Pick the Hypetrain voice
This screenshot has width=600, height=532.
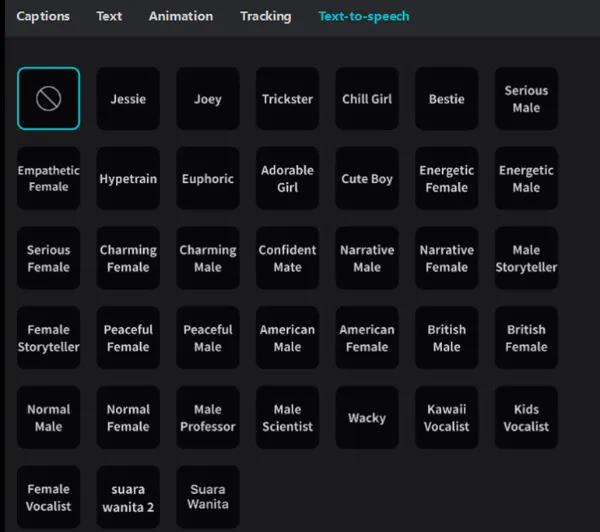(128, 178)
